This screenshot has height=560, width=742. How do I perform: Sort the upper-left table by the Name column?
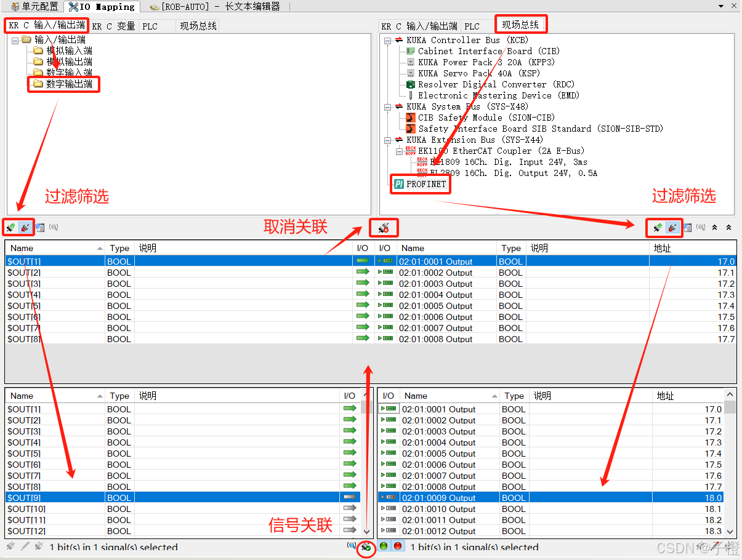(x=55, y=248)
